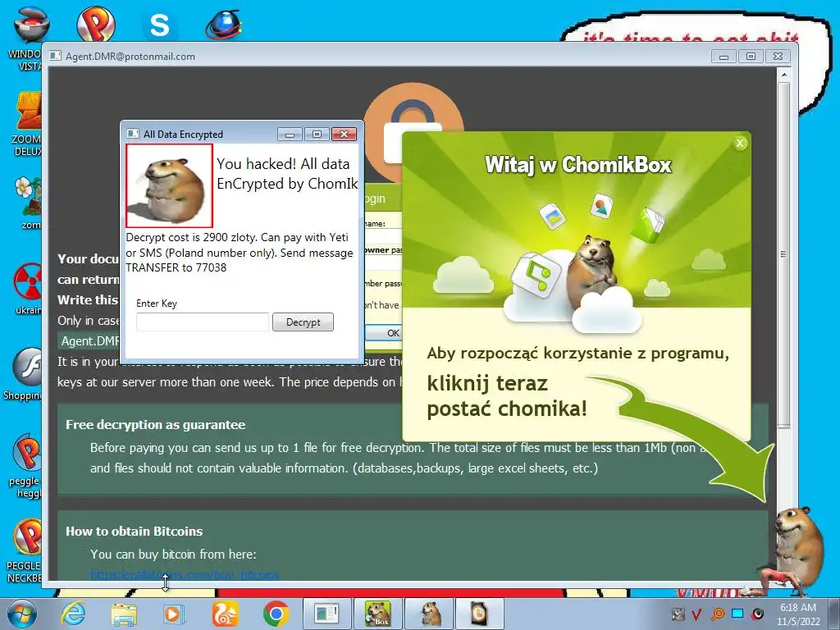This screenshot has width=840, height=630.
Task: Open Google Chrome from the taskbar
Action: 276,614
